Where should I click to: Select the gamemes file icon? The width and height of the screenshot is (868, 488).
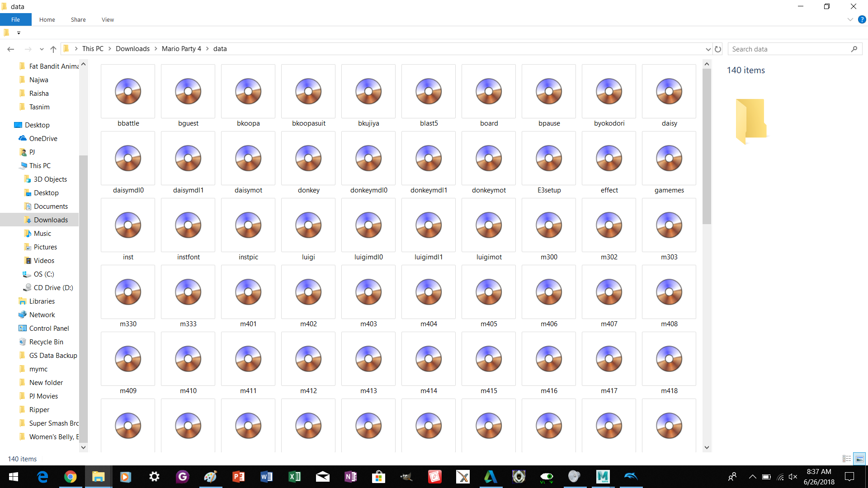(669, 159)
